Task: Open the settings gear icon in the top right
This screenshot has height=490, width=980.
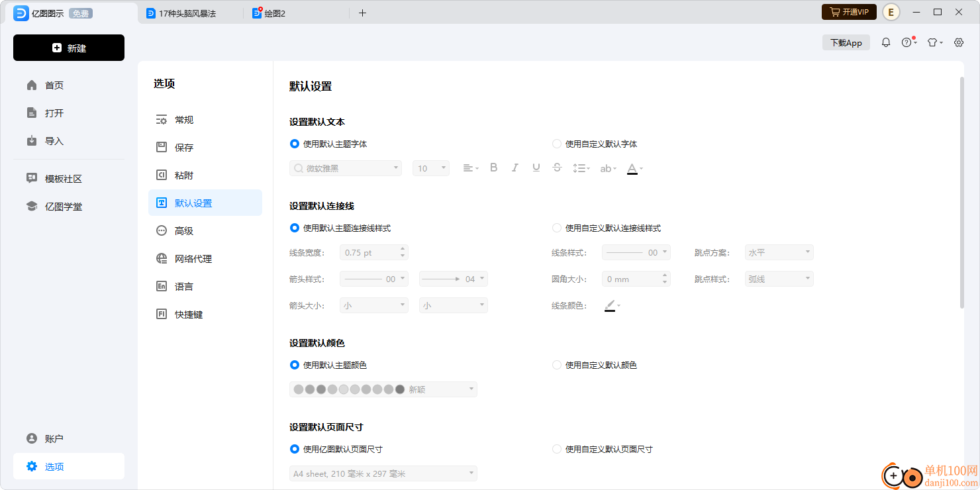Action: pyautogui.click(x=959, y=42)
